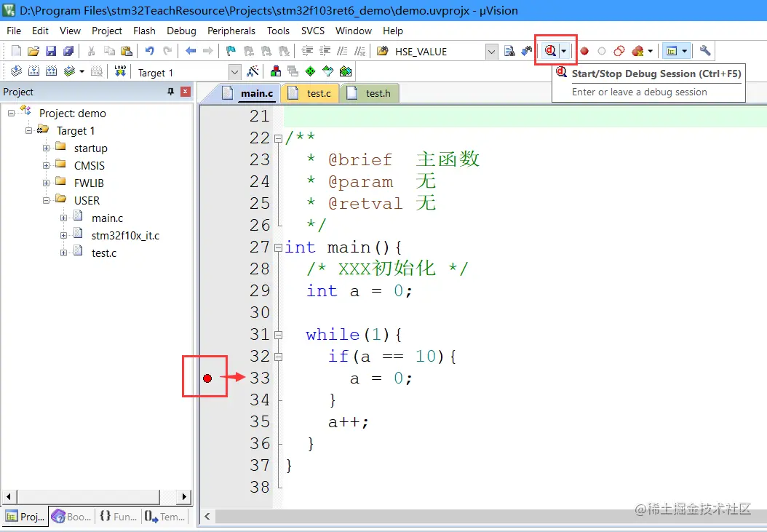Image resolution: width=767 pixels, height=532 pixels.
Task: Toggle the breakpoint dot on line 33
Action: point(207,378)
